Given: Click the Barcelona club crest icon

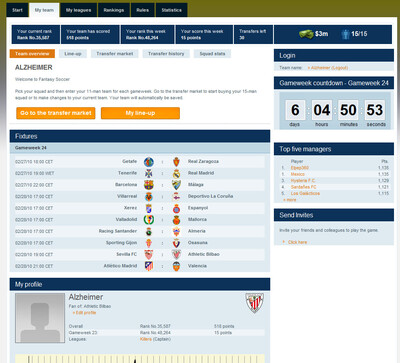Looking at the screenshot, I should (x=149, y=185).
